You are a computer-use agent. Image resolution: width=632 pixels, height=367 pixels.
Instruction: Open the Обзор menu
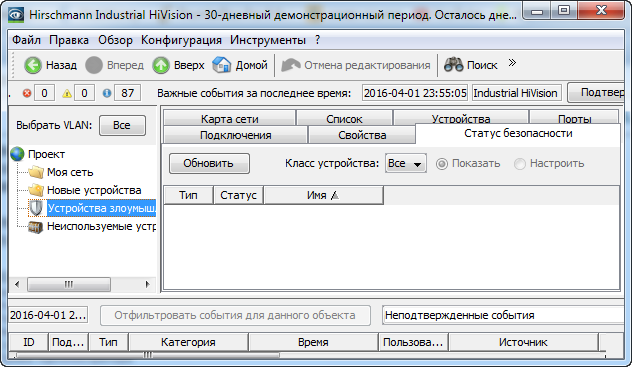[x=115, y=40]
